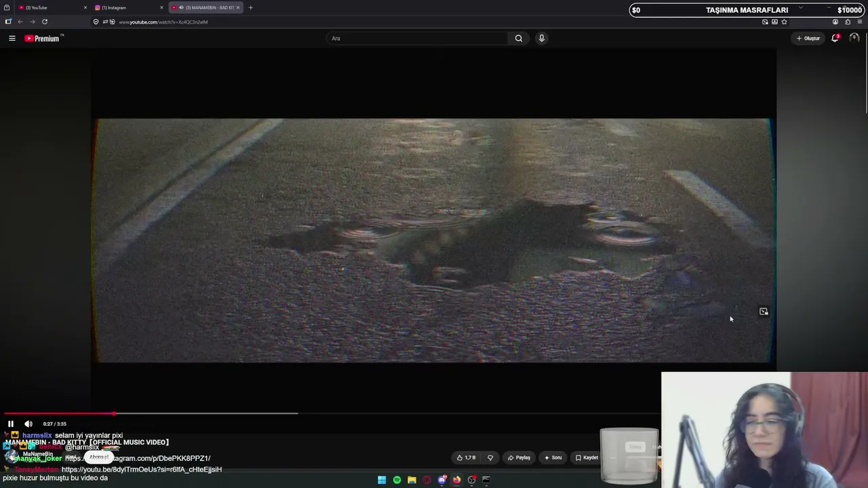Open Discord from the taskbar
The image size is (868, 488).
tap(442, 480)
